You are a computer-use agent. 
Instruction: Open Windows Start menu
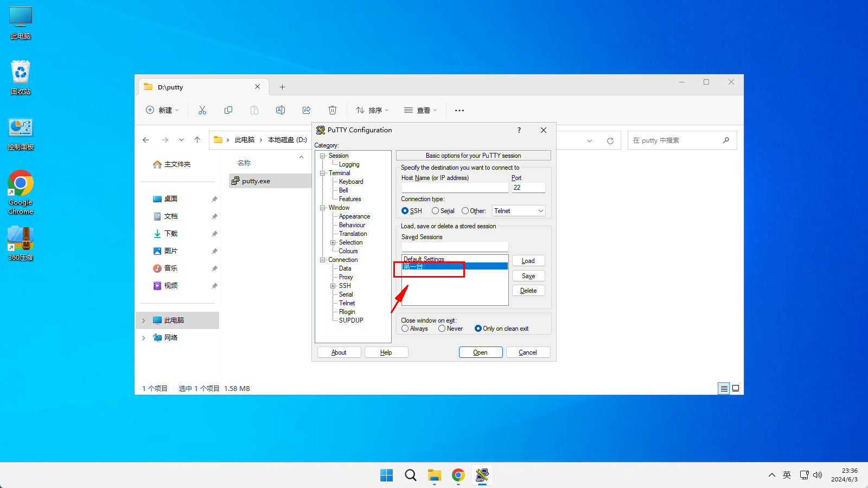(387, 476)
